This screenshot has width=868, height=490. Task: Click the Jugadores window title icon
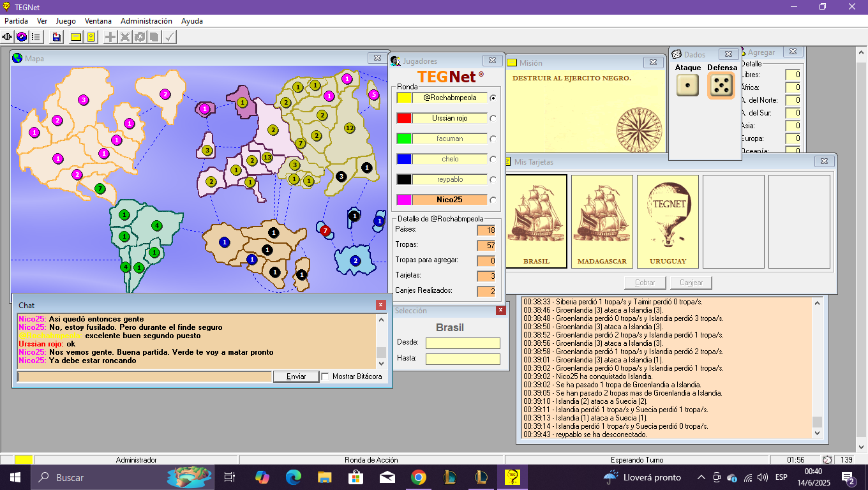(x=395, y=61)
